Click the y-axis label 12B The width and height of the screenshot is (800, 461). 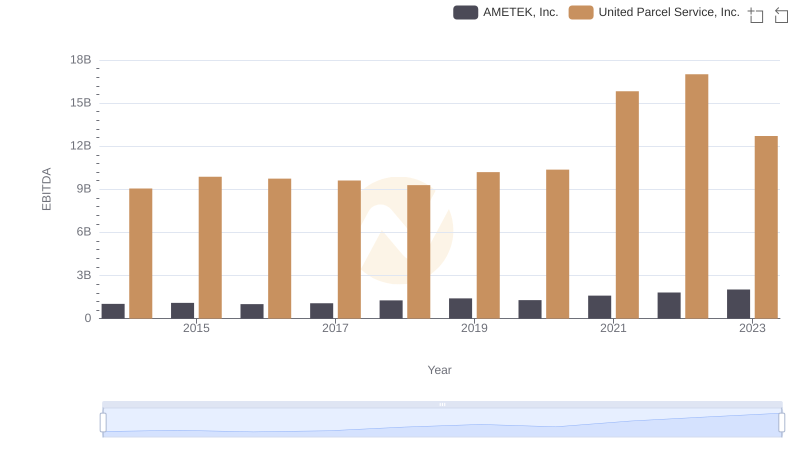81,146
